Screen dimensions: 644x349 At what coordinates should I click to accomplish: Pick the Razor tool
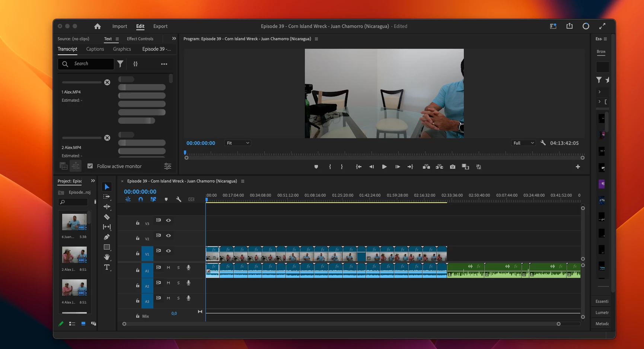tap(107, 217)
